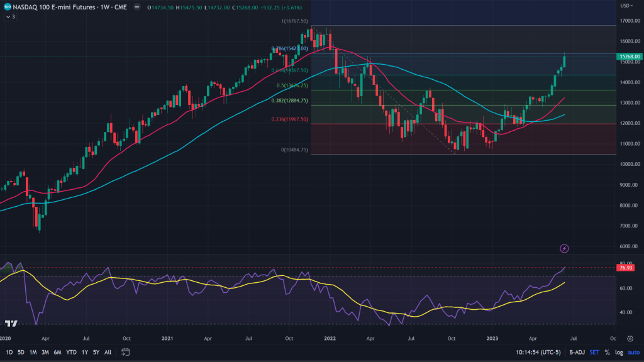Select the YTD time range
This screenshot has width=644, height=362.
(x=71, y=352)
